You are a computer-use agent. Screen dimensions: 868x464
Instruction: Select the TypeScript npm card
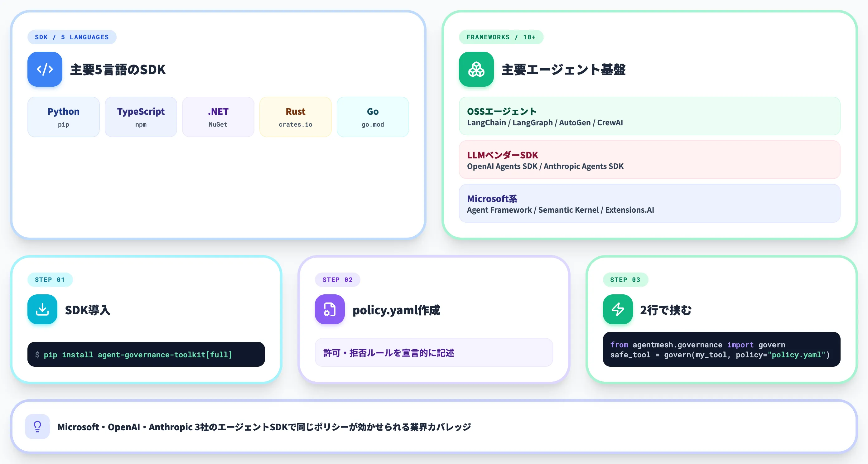[x=141, y=117]
